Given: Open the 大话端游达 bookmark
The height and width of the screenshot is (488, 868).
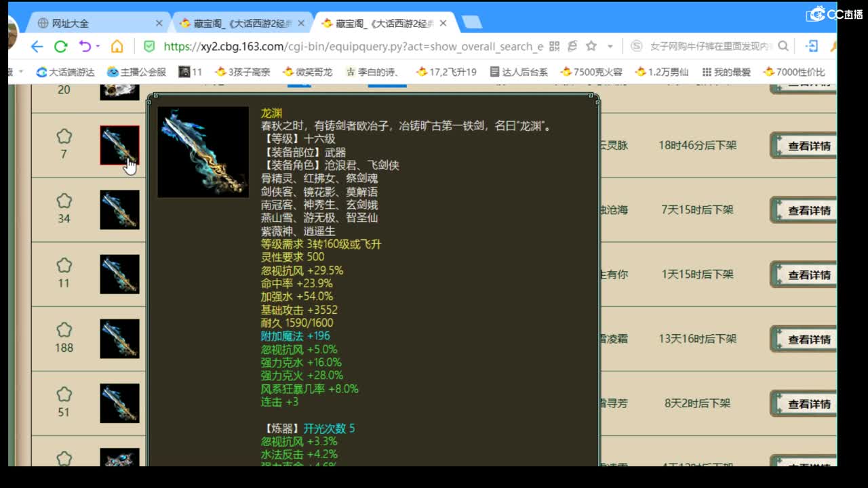Looking at the screenshot, I should point(65,71).
